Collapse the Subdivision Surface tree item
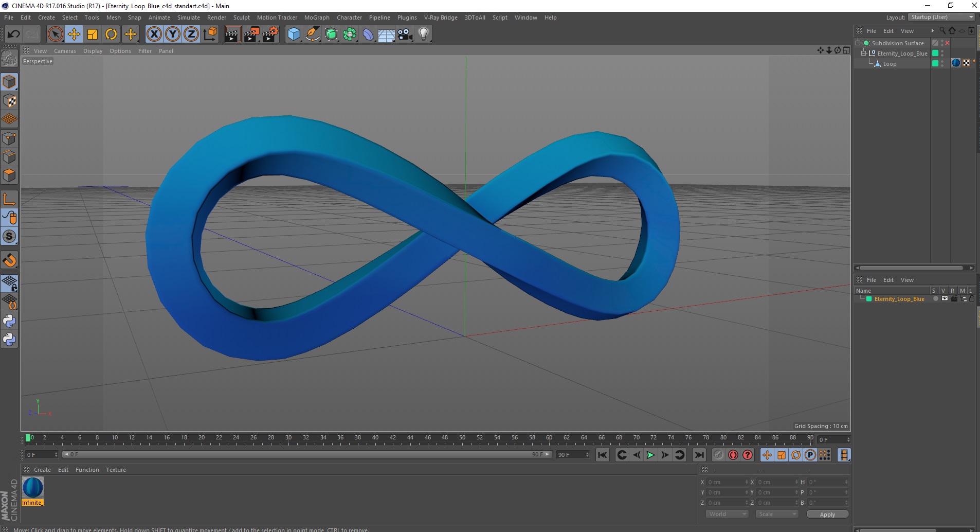Image resolution: width=980 pixels, height=532 pixels. [x=858, y=43]
